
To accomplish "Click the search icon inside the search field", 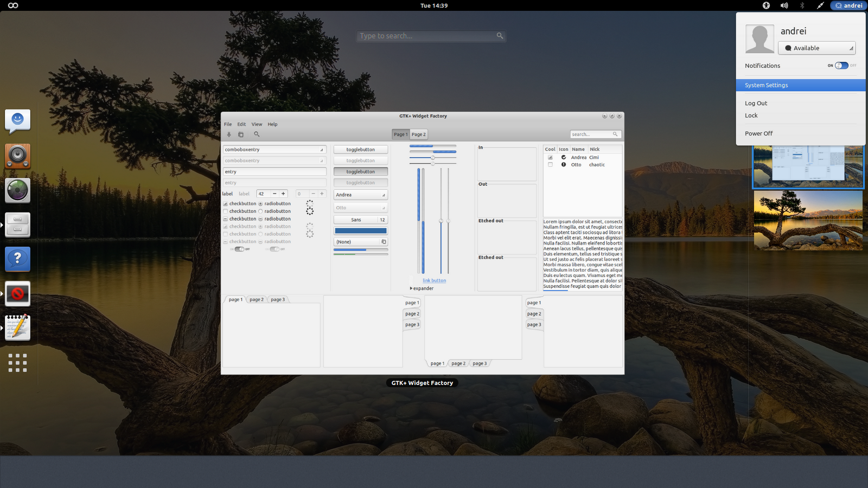I will (x=615, y=134).
